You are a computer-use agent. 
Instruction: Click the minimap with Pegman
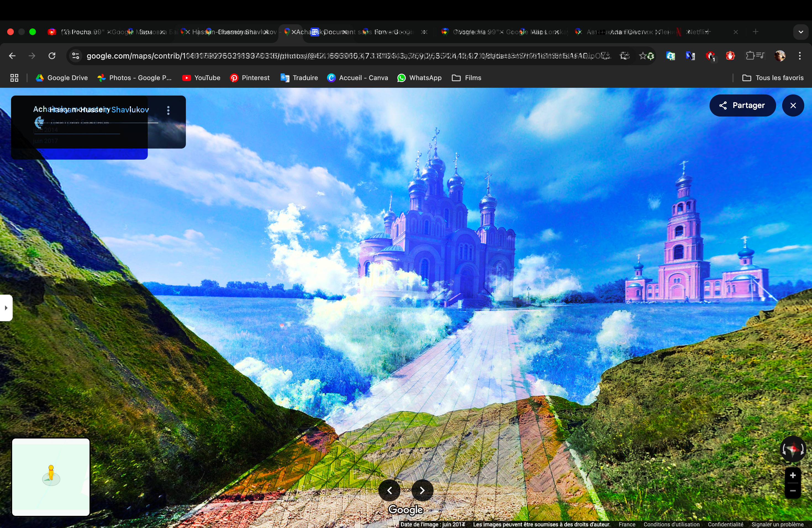tap(51, 477)
